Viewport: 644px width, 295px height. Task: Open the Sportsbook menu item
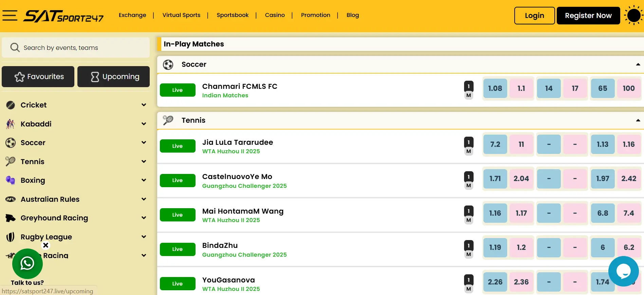[233, 15]
